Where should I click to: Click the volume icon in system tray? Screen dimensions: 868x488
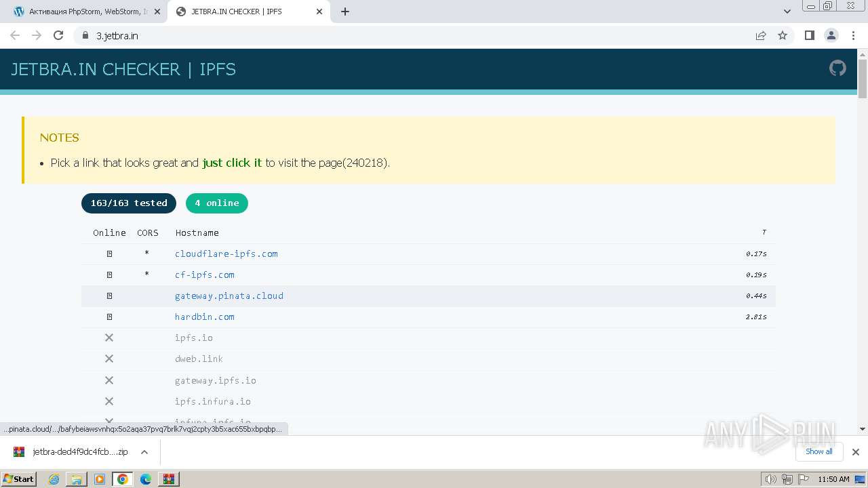[x=771, y=479]
